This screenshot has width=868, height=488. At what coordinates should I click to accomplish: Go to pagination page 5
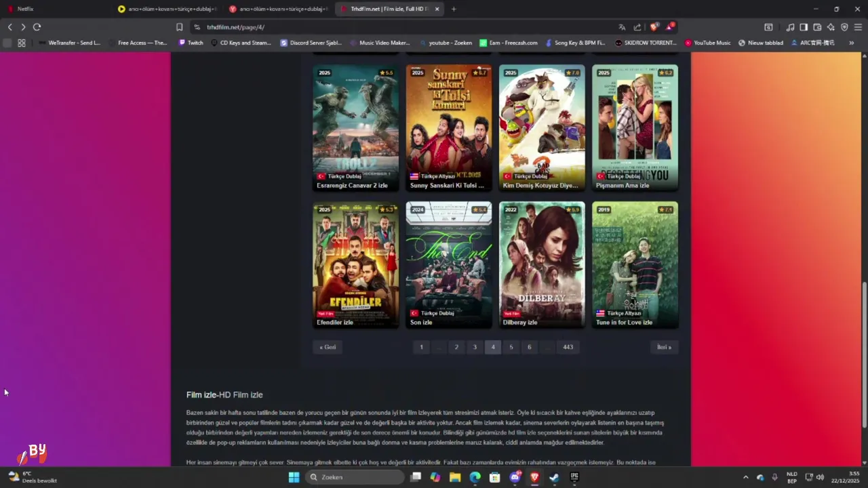pyautogui.click(x=511, y=347)
